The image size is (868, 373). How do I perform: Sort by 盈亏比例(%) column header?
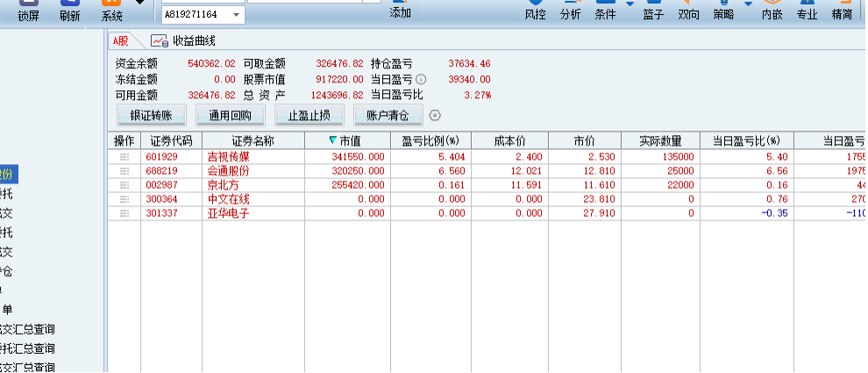pos(430,140)
